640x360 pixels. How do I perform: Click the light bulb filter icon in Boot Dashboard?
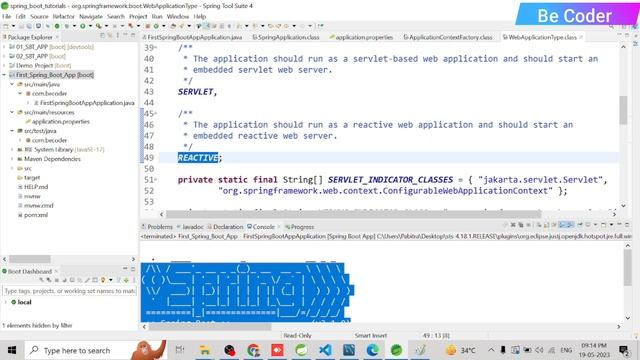pyautogui.click(x=103, y=280)
